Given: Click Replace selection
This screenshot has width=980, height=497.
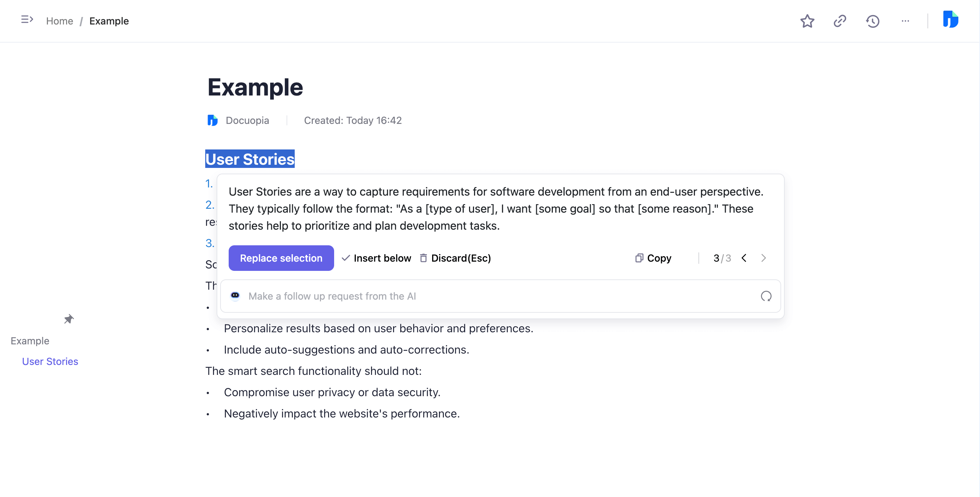Looking at the screenshot, I should 281,258.
